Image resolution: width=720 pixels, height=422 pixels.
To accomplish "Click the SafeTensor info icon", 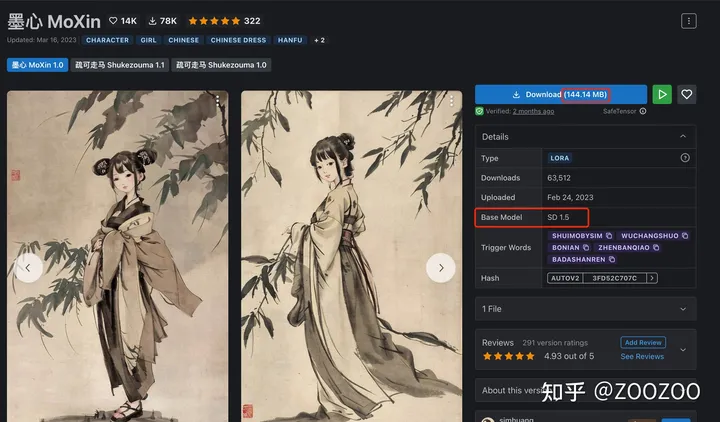I will pyautogui.click(x=643, y=111).
